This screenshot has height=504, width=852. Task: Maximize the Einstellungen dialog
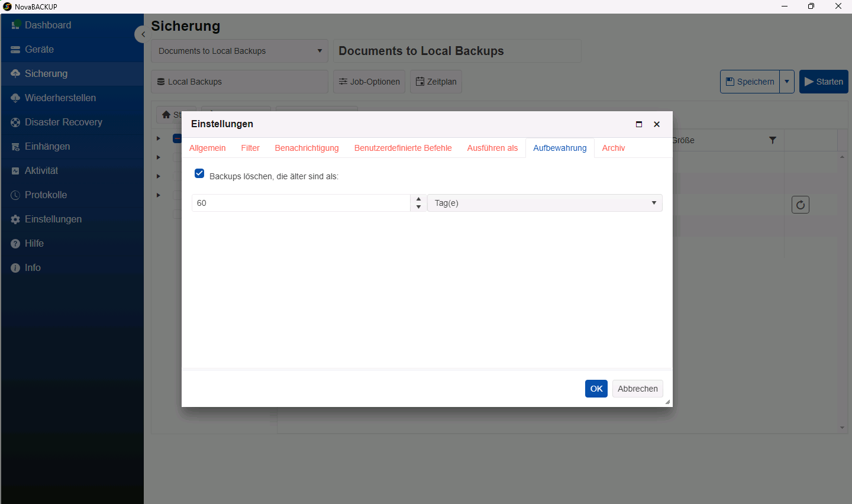pyautogui.click(x=639, y=124)
